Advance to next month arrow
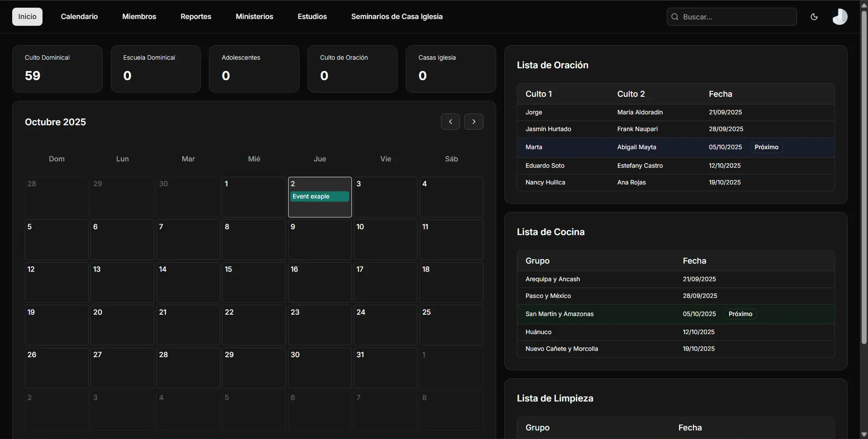The height and width of the screenshot is (439, 868). coord(474,122)
